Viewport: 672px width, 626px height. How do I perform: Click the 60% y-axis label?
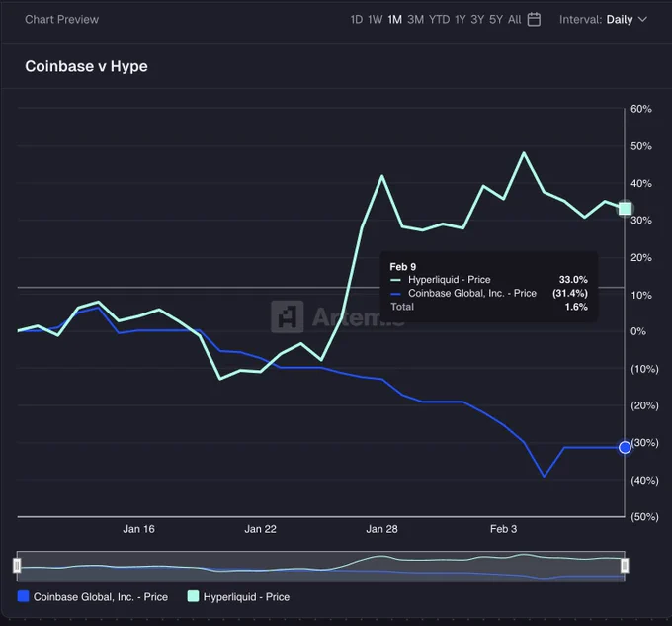pos(640,109)
